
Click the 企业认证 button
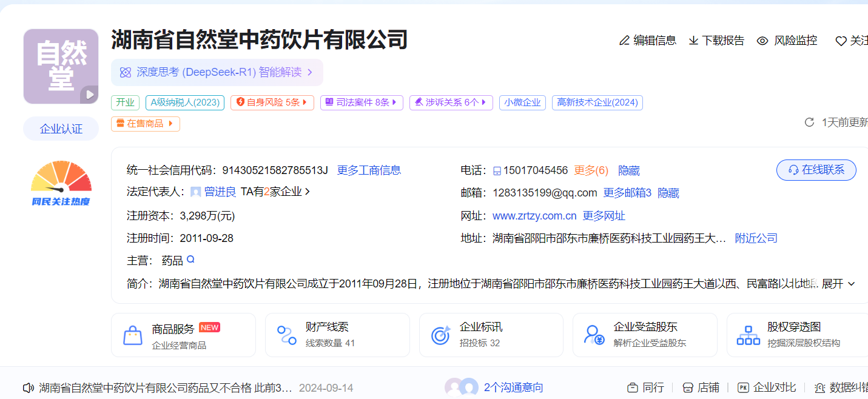(x=61, y=129)
